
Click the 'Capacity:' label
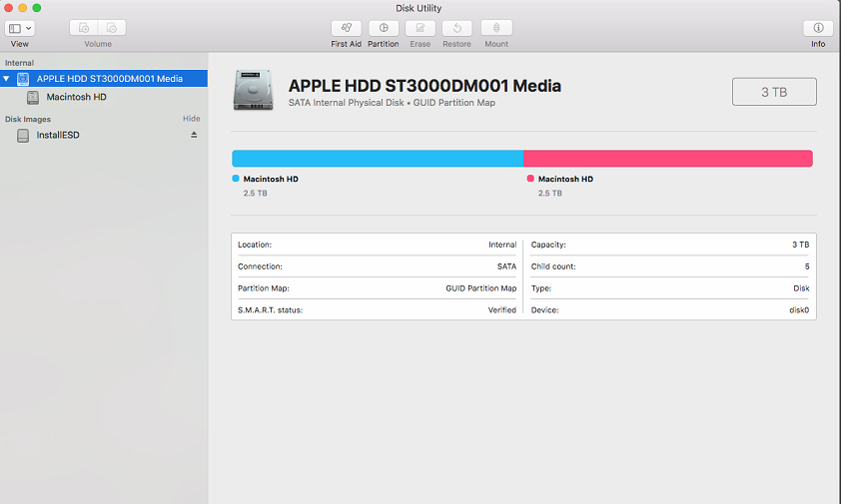pyautogui.click(x=548, y=245)
